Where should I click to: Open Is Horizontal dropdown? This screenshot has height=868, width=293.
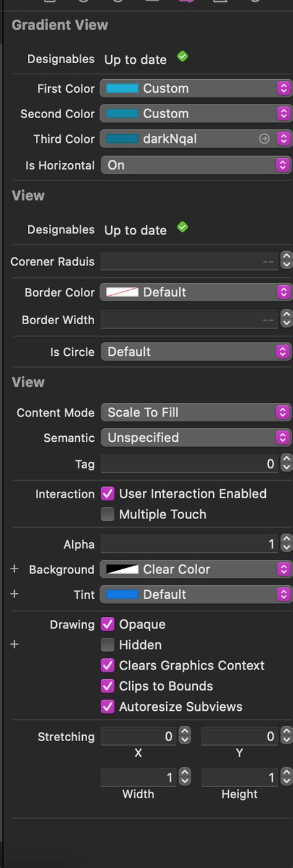[196, 165]
